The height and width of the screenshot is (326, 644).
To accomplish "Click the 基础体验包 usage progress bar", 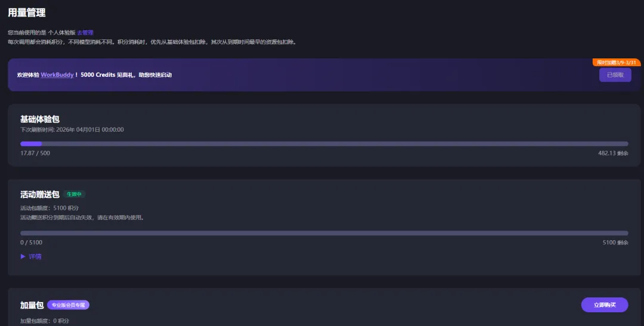I will pyautogui.click(x=324, y=144).
